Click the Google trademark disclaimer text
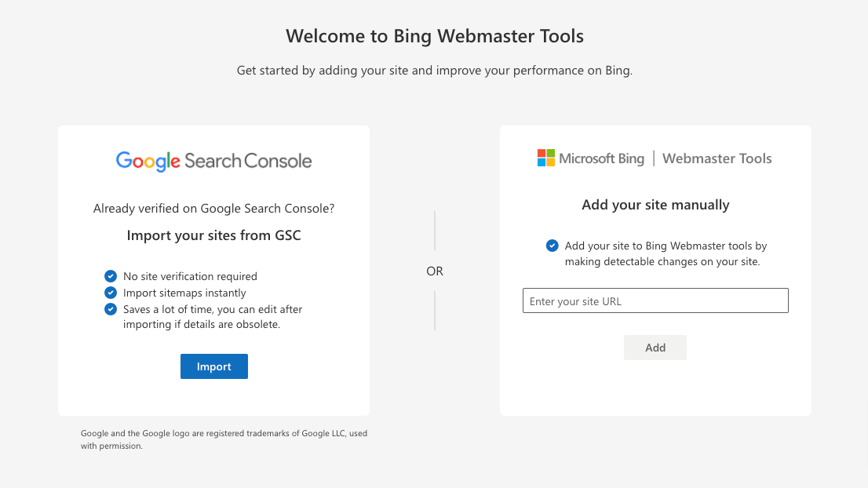 click(224, 439)
